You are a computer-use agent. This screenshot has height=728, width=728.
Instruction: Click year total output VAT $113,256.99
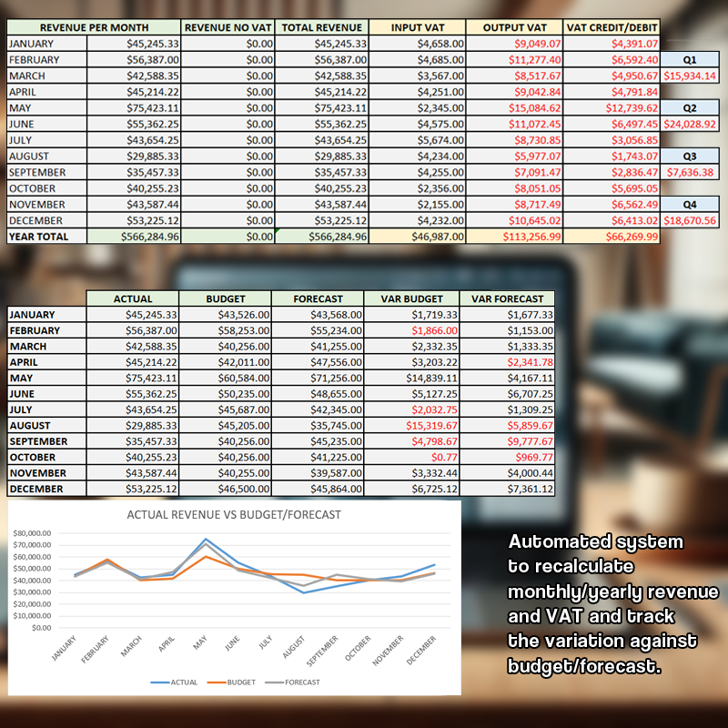514,237
